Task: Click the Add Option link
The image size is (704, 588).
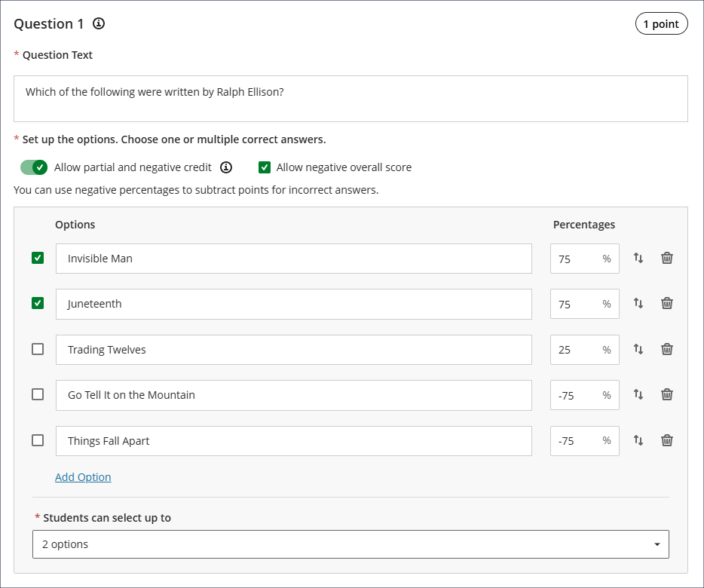Action: point(83,477)
